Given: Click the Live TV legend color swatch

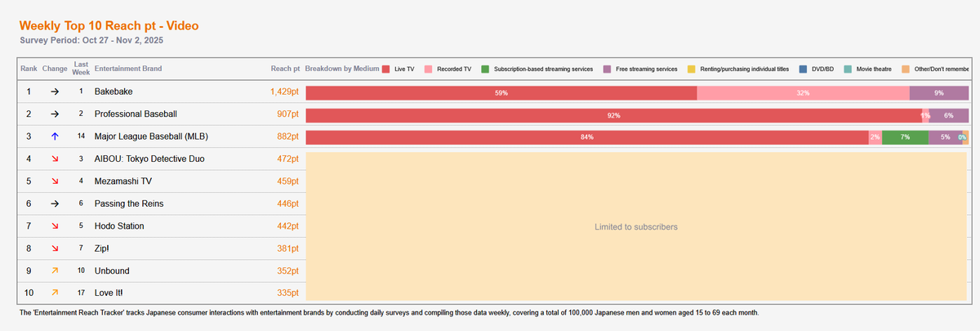Looking at the screenshot, I should pyautogui.click(x=387, y=69).
